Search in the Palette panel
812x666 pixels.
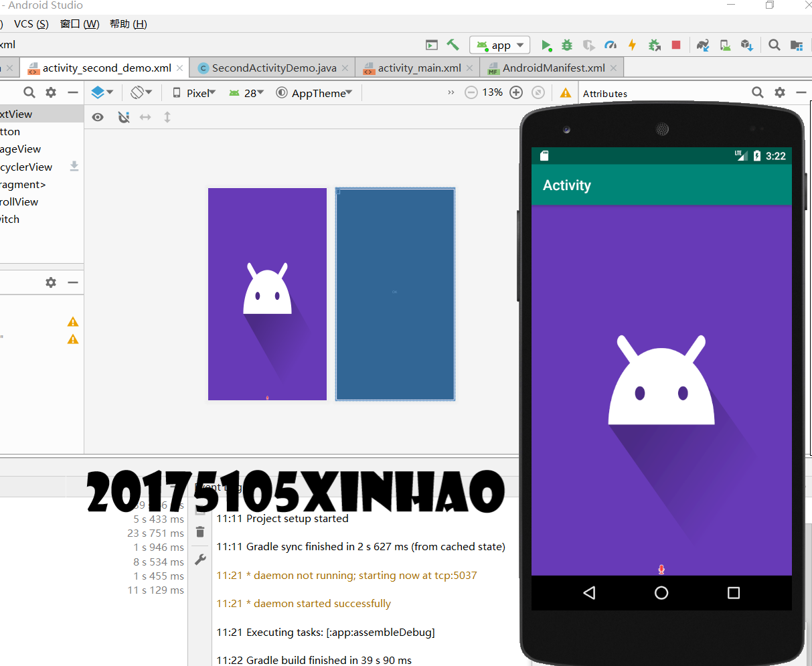(x=29, y=92)
